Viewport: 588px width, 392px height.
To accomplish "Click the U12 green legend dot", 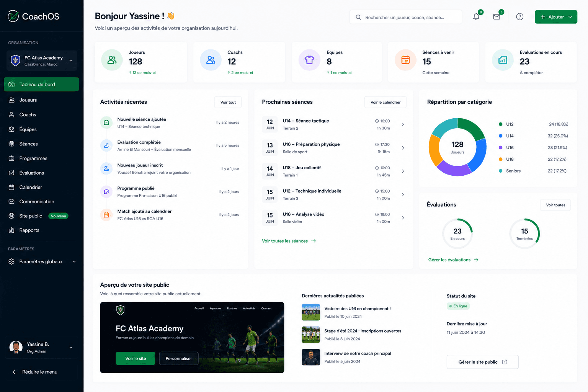I will 500,124.
